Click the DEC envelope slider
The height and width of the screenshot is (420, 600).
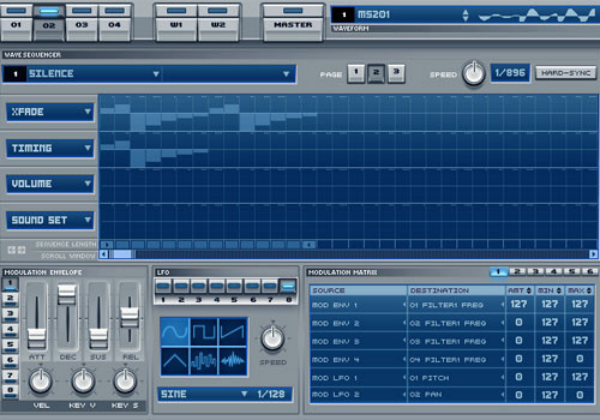67,294
